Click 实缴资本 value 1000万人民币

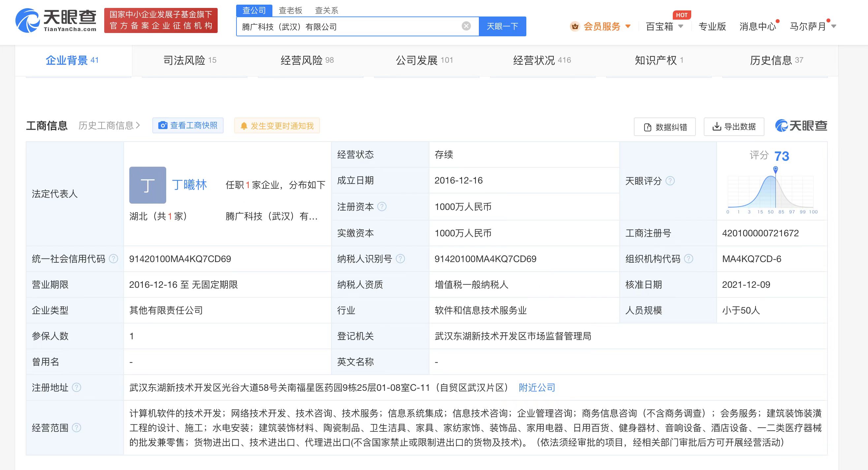463,233
